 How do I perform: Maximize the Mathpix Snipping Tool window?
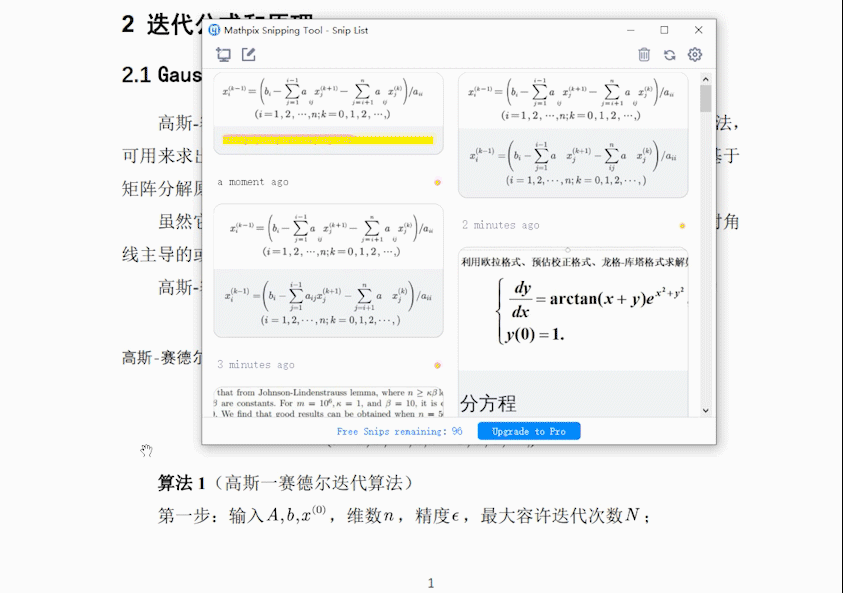pyautogui.click(x=665, y=30)
